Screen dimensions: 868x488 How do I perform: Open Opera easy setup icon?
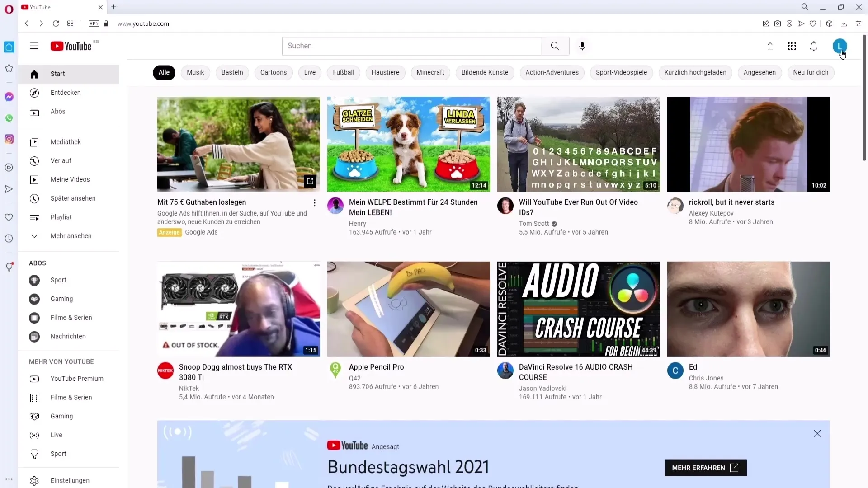tap(859, 23)
